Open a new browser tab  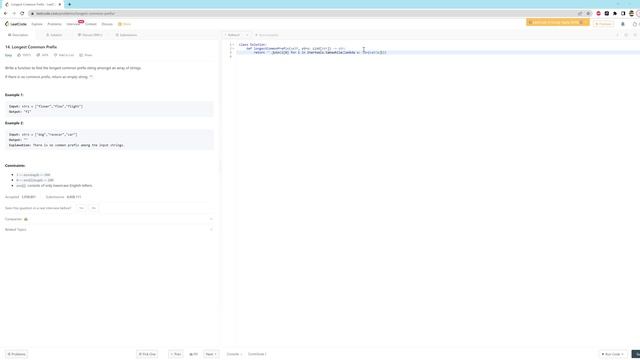tap(69, 4)
